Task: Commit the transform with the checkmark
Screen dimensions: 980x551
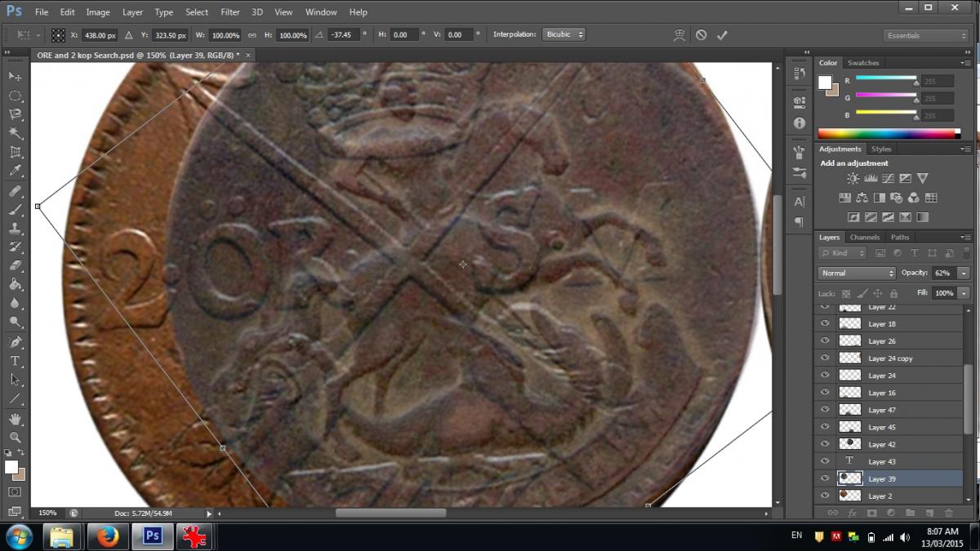Action: (722, 35)
